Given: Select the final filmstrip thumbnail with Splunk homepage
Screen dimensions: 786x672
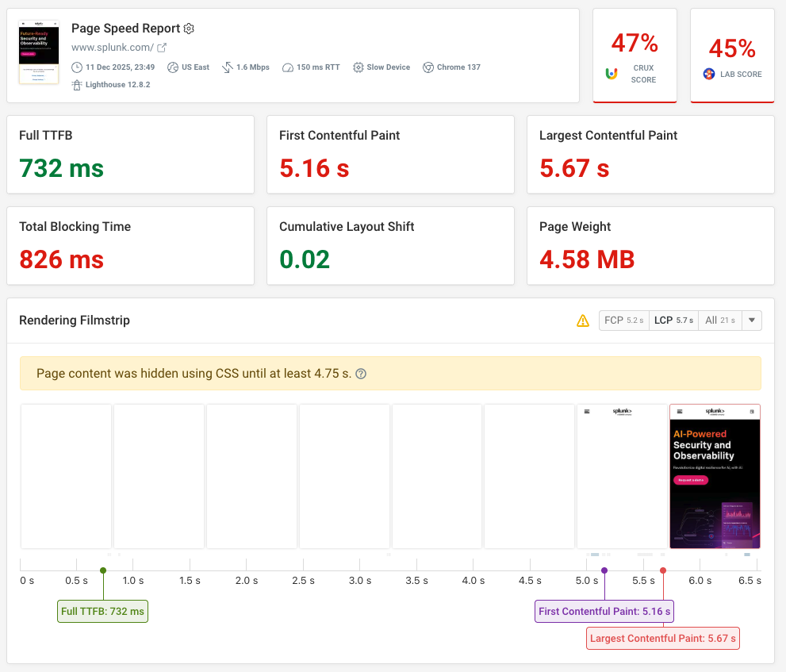Looking at the screenshot, I should (715, 476).
